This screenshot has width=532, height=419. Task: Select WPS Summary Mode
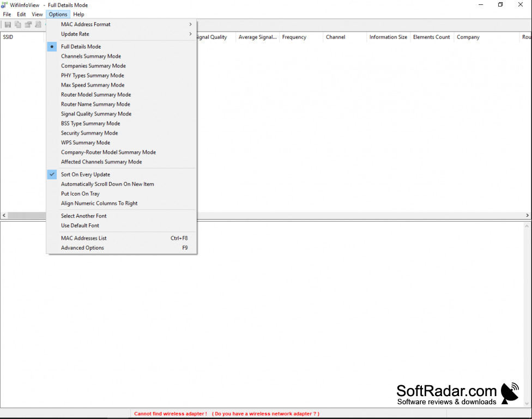tap(122, 143)
